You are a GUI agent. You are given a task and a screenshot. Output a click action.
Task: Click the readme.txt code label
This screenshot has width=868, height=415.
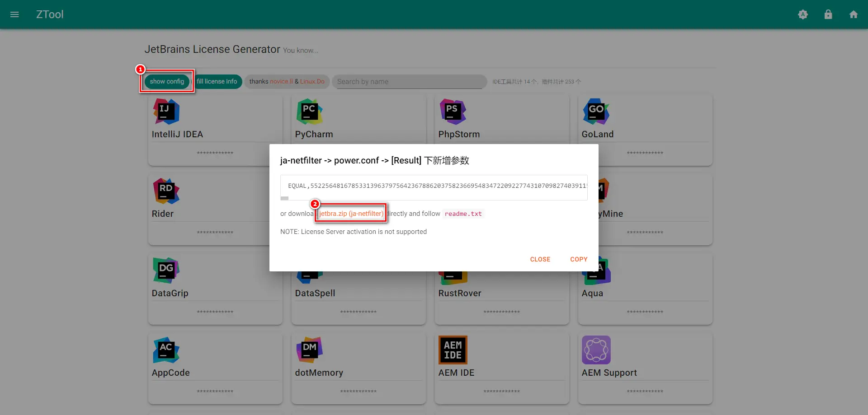point(463,214)
